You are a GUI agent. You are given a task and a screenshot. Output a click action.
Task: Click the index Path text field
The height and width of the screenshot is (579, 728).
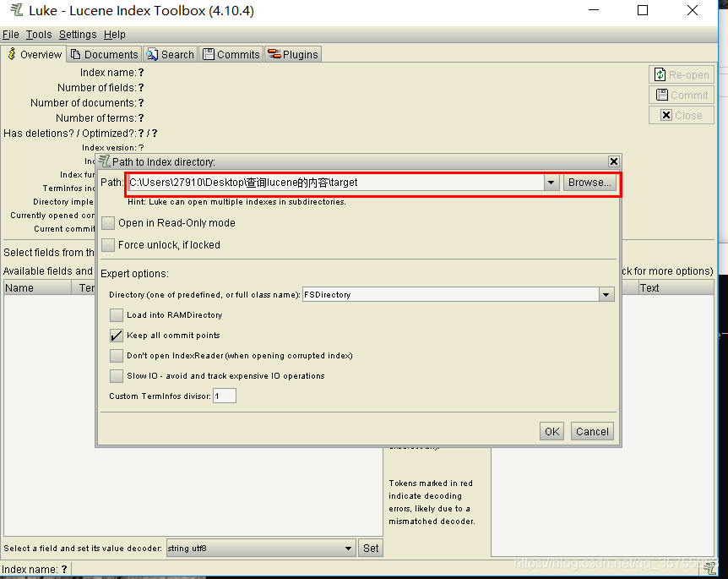coord(336,183)
